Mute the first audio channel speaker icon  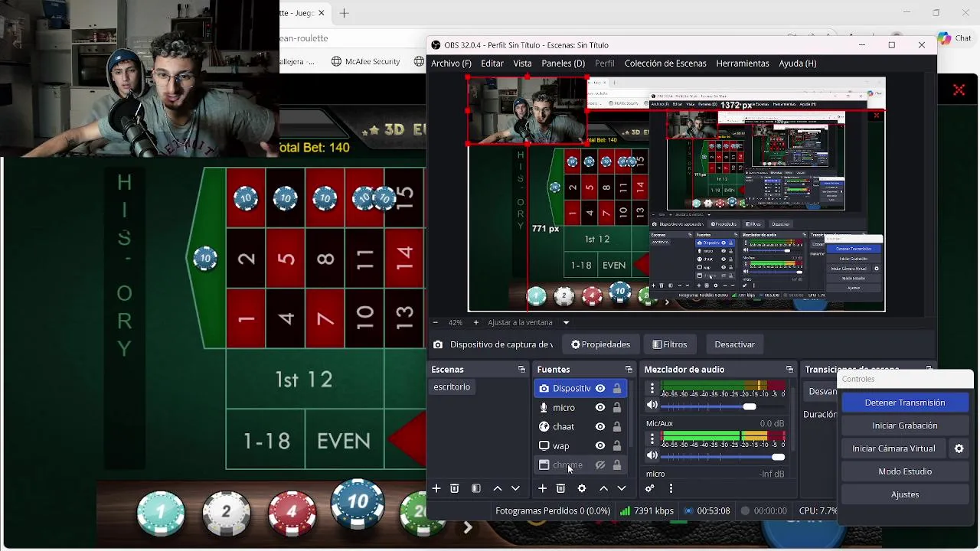click(x=652, y=406)
